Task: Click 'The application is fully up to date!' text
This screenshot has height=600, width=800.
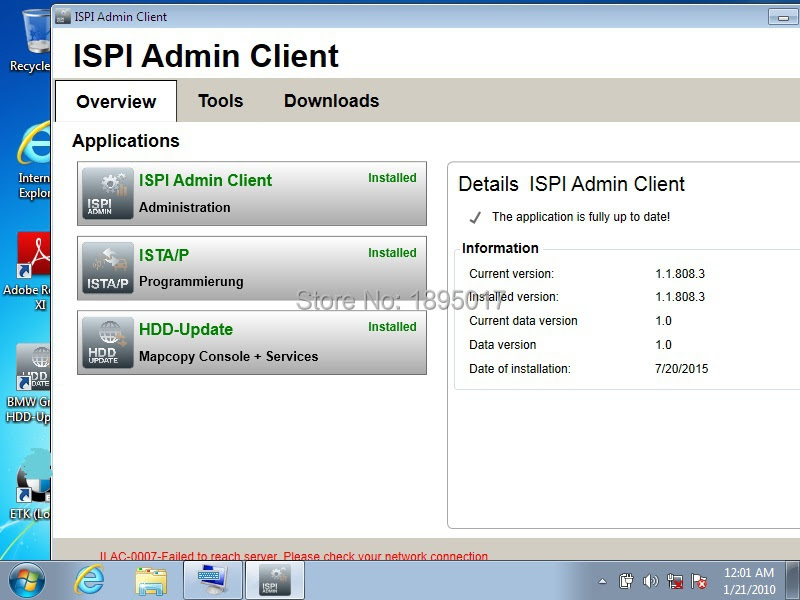Action: [x=581, y=217]
